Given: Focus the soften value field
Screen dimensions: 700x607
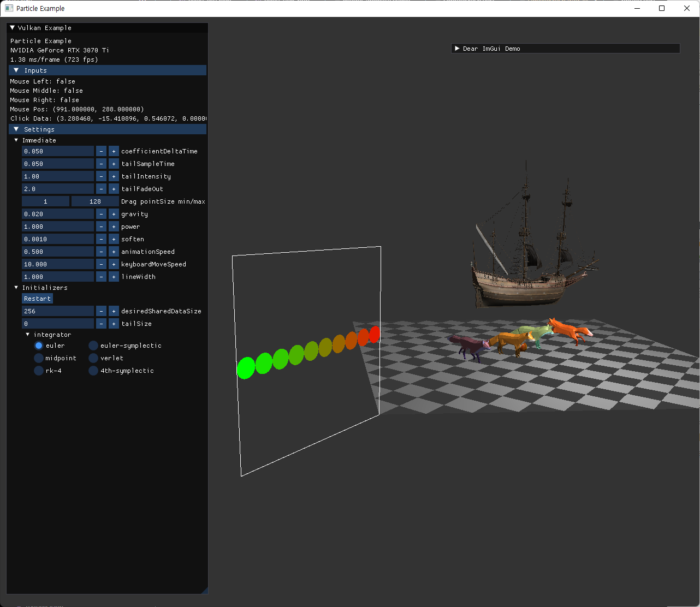Looking at the screenshot, I should [x=58, y=239].
